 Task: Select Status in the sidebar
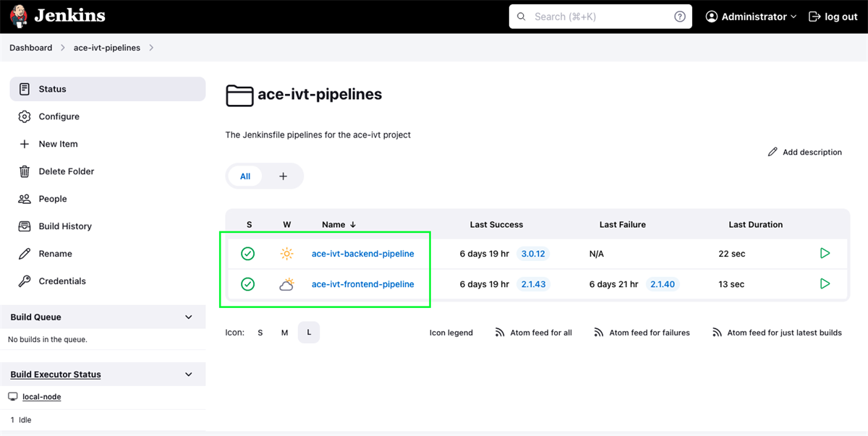pyautogui.click(x=52, y=88)
